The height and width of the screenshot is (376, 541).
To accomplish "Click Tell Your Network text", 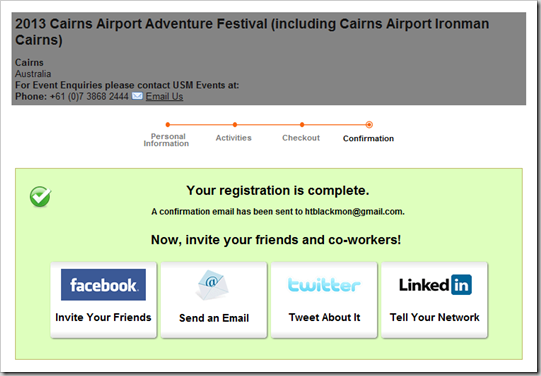I will tap(434, 317).
